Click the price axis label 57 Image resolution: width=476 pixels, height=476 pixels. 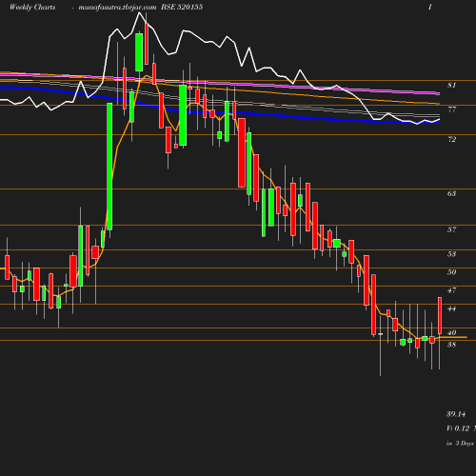pyautogui.click(x=452, y=229)
